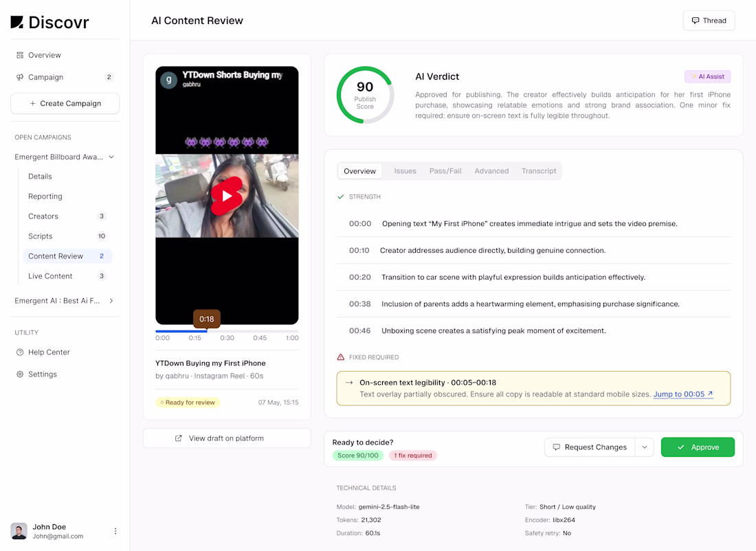The image size is (756, 551).
Task: Click the Score 90/100 badge
Action: 358,456
